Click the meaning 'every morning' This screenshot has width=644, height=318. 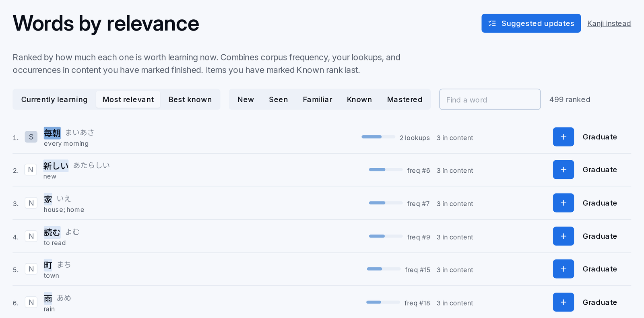pyautogui.click(x=66, y=144)
